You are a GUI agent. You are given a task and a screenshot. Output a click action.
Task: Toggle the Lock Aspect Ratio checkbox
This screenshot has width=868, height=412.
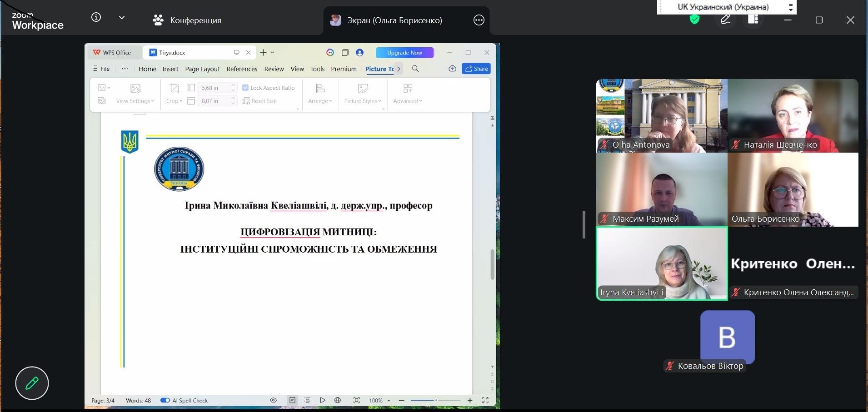[245, 88]
